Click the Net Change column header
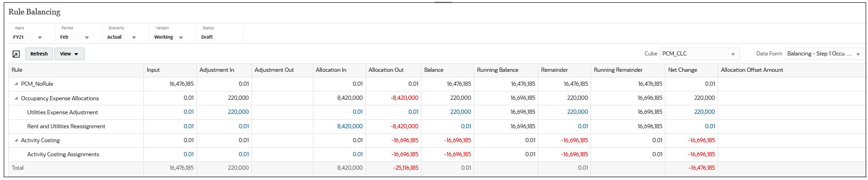The height and width of the screenshot is (180, 868). [x=692, y=70]
